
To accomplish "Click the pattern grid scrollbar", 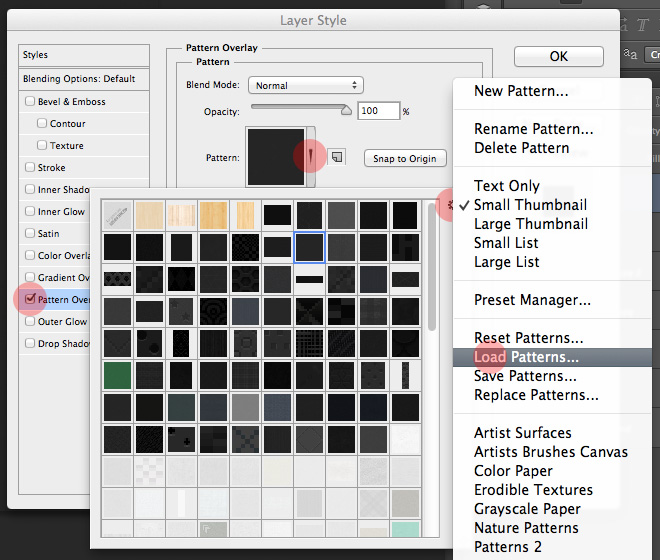I will pos(431,268).
